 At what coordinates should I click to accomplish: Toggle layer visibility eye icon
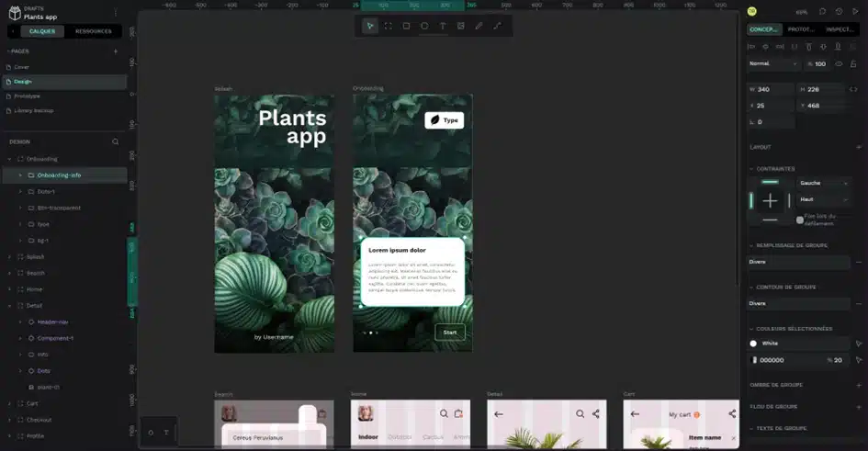coord(840,64)
